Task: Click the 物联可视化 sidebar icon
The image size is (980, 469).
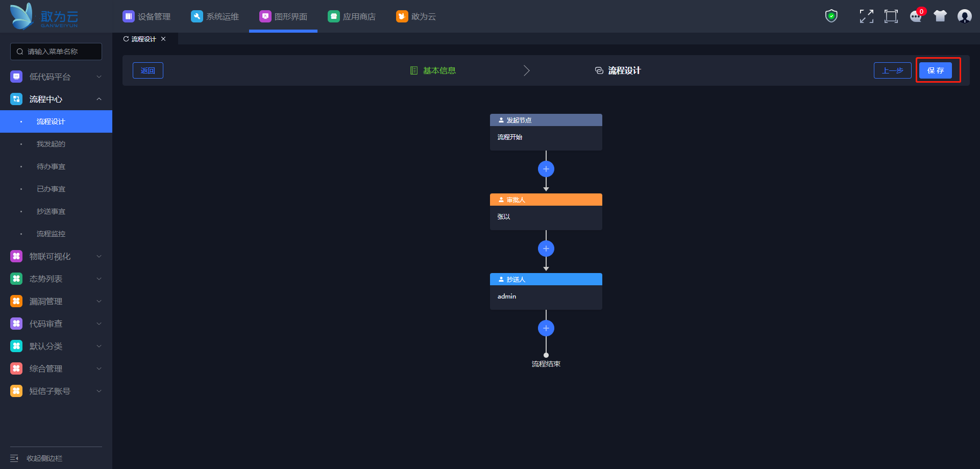Action: coord(16,256)
